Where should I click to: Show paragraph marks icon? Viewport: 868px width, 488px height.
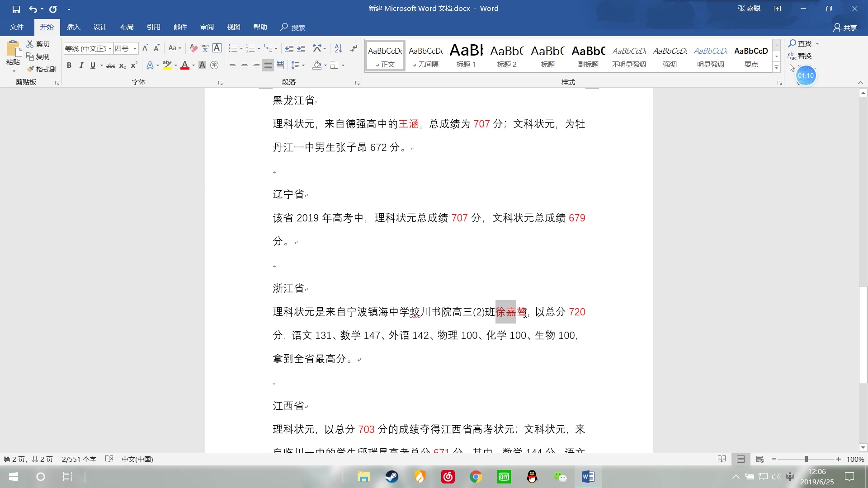pyautogui.click(x=354, y=48)
